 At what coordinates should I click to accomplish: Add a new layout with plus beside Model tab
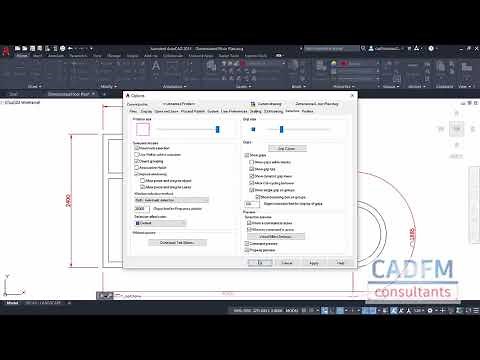click(69, 303)
